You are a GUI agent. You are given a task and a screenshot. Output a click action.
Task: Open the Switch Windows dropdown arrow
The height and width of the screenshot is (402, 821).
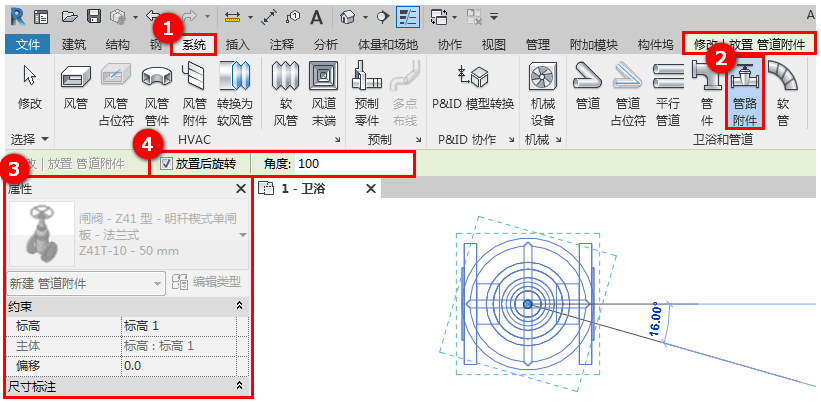tap(454, 17)
